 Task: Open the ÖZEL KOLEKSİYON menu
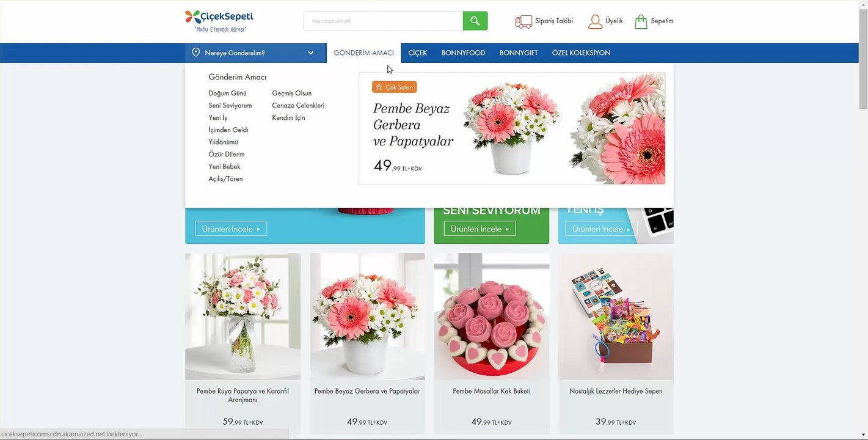click(581, 53)
